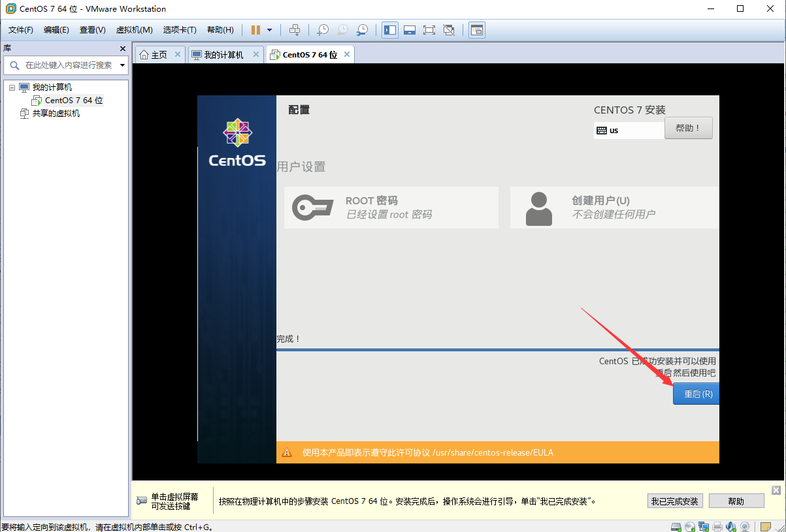Open the 选项卡(T) menu
This screenshot has width=786, height=532.
pos(180,30)
